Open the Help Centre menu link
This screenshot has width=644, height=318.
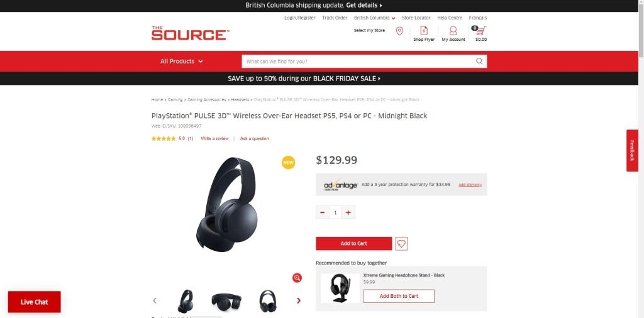(x=450, y=18)
